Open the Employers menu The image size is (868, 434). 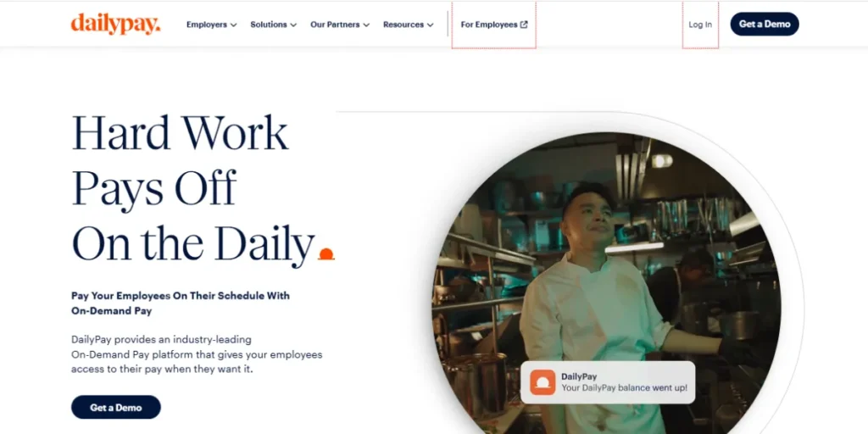coord(211,25)
